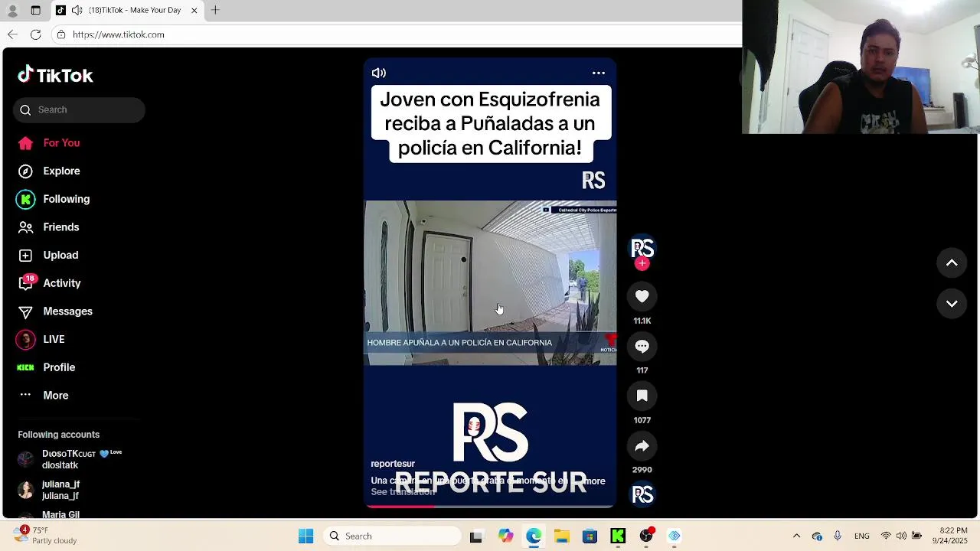The width and height of the screenshot is (980, 551).
Task: Open the clock and date panel
Action: click(x=953, y=536)
